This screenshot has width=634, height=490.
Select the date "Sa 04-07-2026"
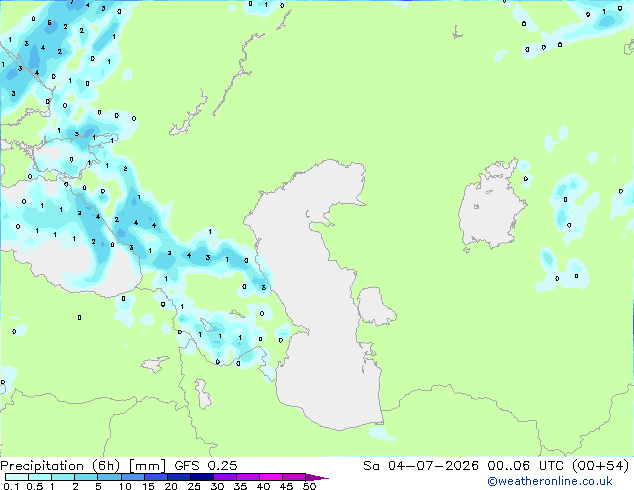pyautogui.click(x=421, y=466)
